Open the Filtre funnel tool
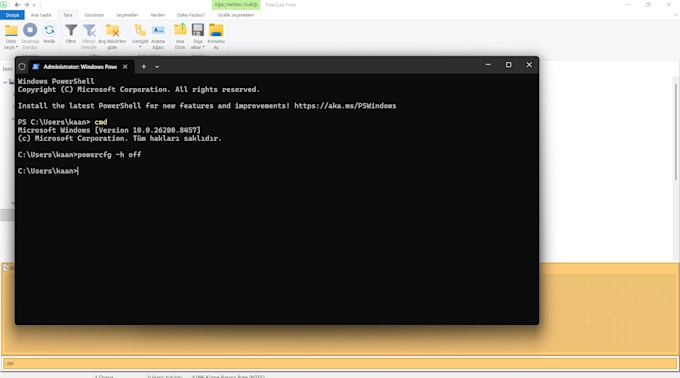The image size is (680, 378). click(x=71, y=30)
